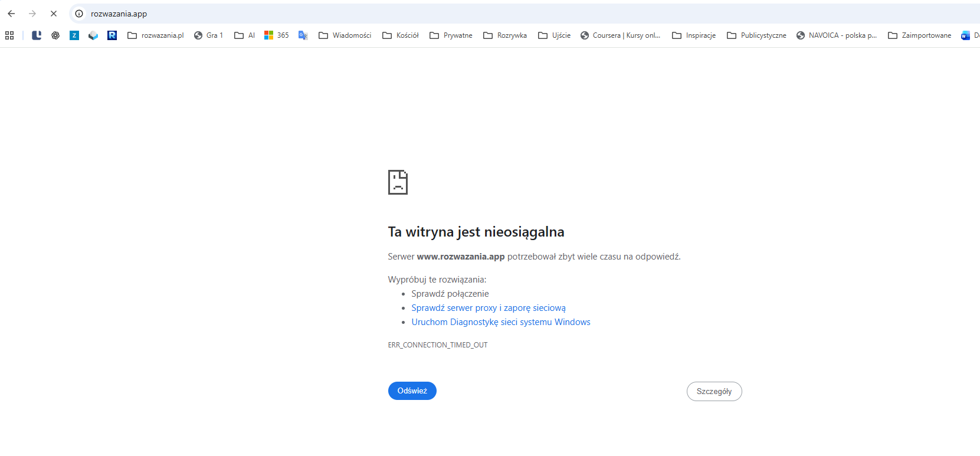Open the rozwazania.pl bookmark folder
This screenshot has height=456, width=980.
click(x=156, y=35)
